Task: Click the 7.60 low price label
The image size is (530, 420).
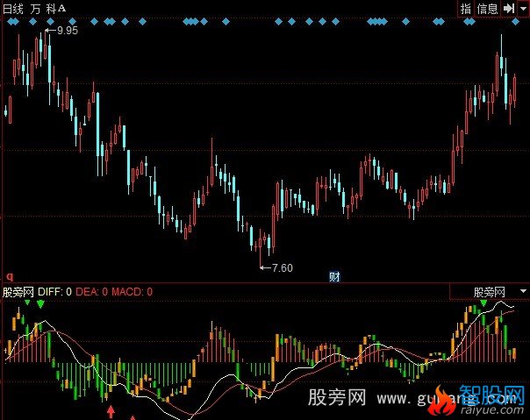Action: tap(283, 268)
